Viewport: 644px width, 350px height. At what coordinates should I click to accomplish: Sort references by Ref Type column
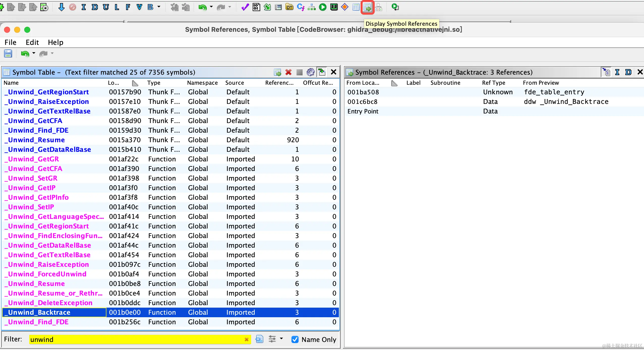click(x=494, y=83)
